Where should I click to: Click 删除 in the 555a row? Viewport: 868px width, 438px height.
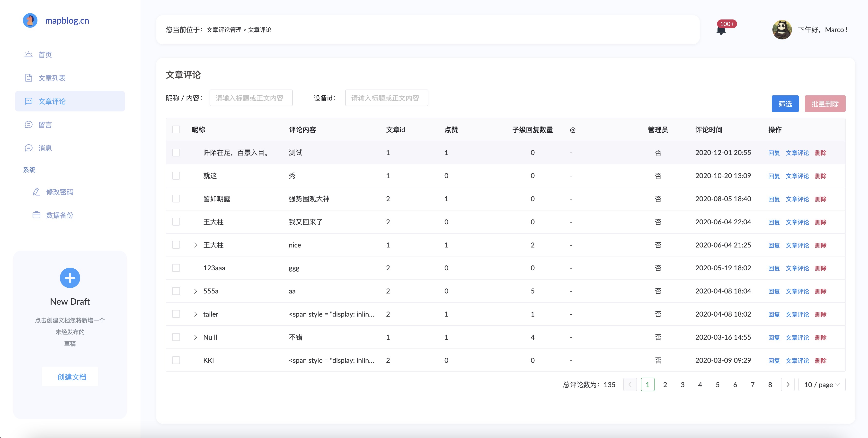pyautogui.click(x=821, y=291)
